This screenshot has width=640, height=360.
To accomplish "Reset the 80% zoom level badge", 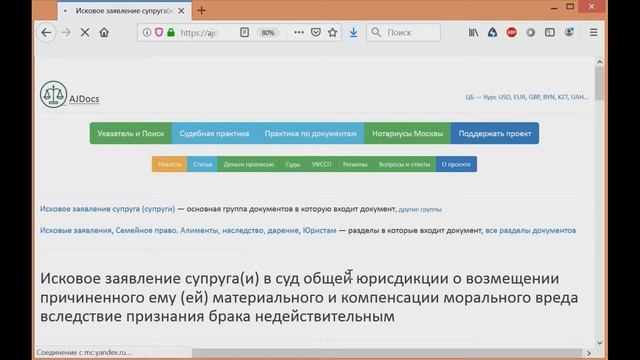I will [x=268, y=32].
